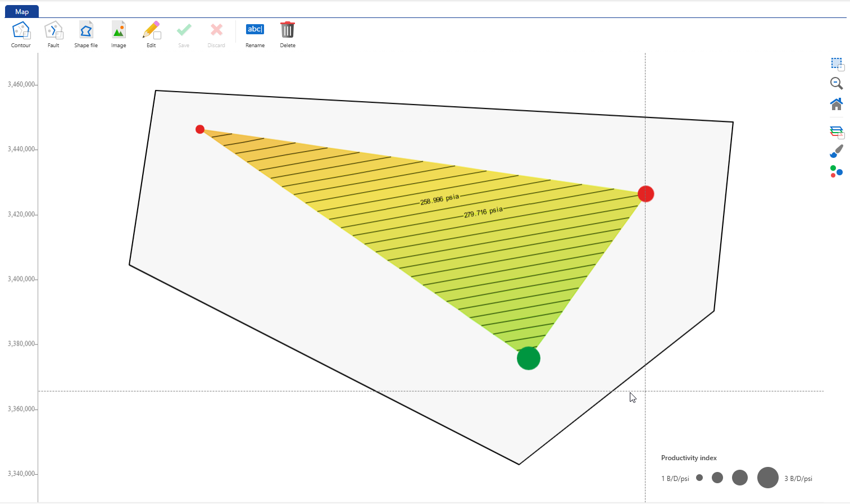Click the greyed-out Save checkmark

pyautogui.click(x=184, y=35)
